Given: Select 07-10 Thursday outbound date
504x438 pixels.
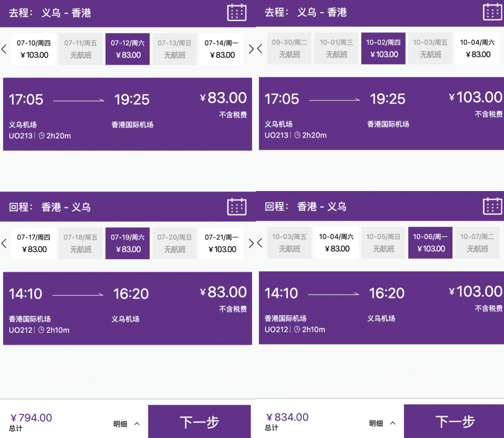Looking at the screenshot, I should 34,49.
